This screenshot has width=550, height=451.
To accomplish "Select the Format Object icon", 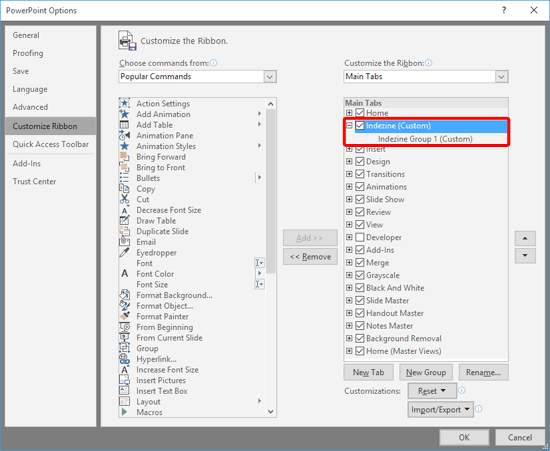I will [125, 306].
